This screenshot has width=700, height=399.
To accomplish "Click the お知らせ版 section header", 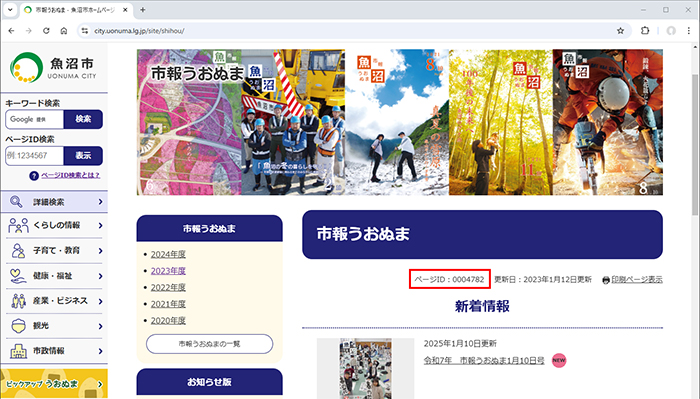I will [209, 382].
